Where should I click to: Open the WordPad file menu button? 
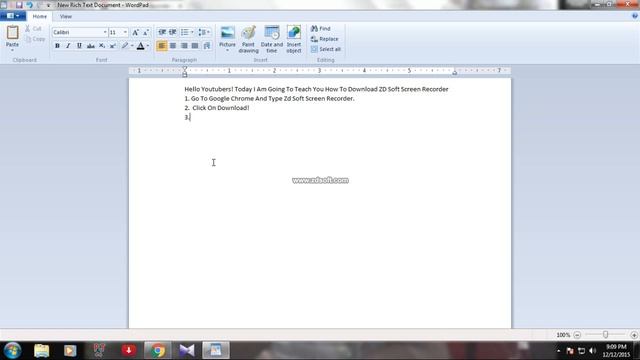coord(13,16)
